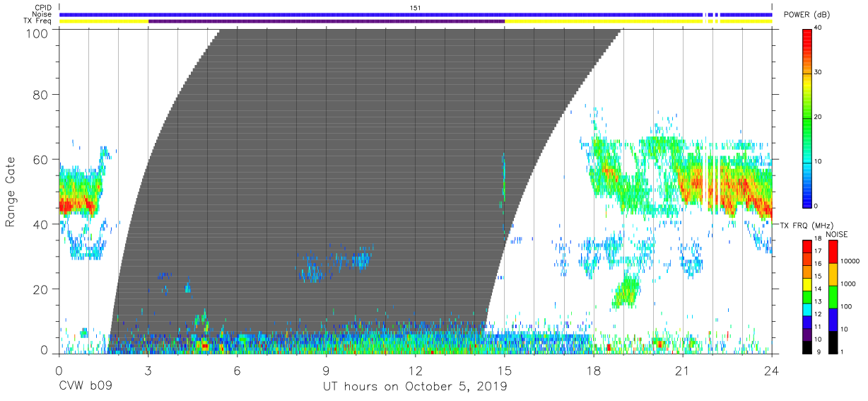The height and width of the screenshot is (401, 868).
Task: Click the rainbow POWER color bar
Action: click(807, 117)
